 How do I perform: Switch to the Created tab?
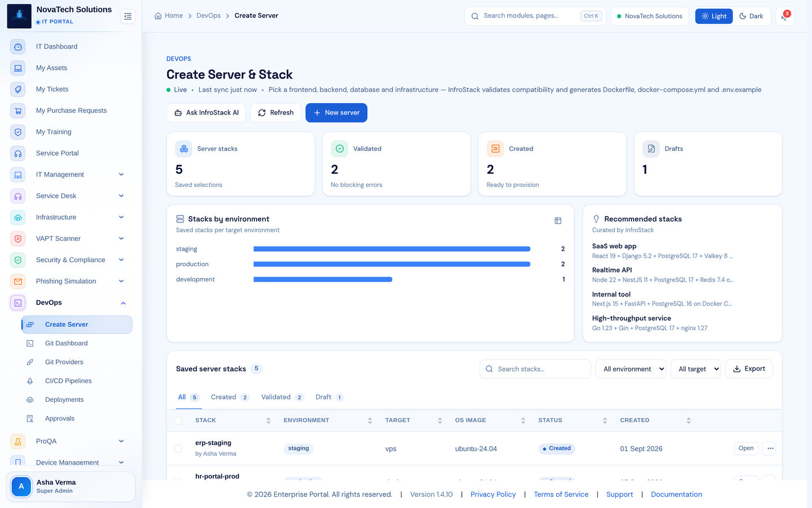tap(230, 397)
